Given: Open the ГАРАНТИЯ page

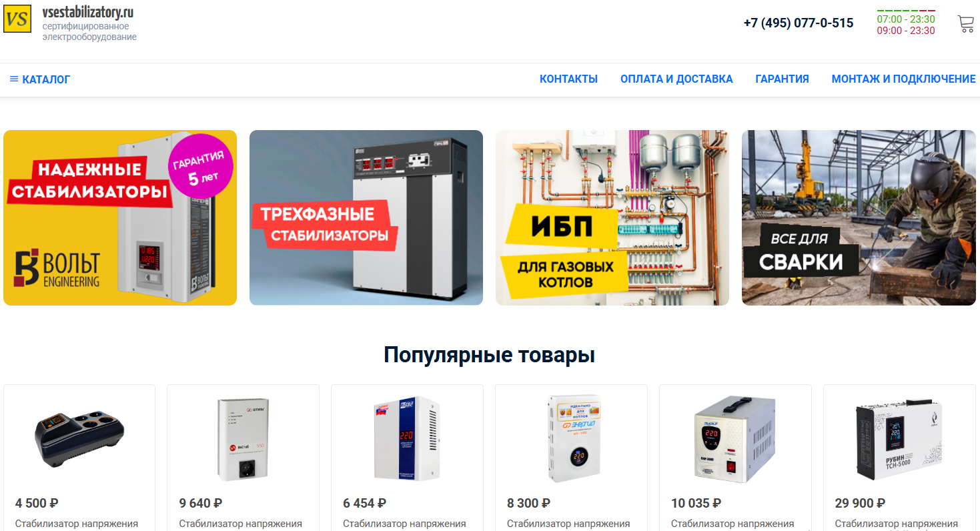Looking at the screenshot, I should pos(782,79).
